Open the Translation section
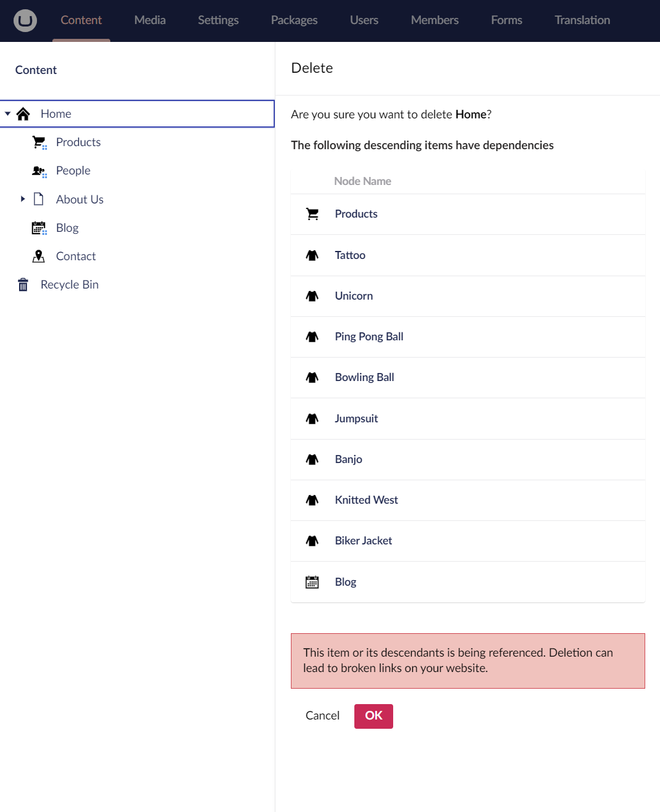 [x=582, y=20]
